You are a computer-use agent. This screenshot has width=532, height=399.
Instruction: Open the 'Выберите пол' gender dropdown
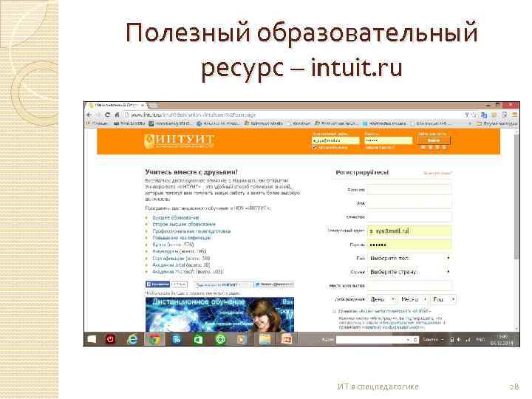coord(409,258)
